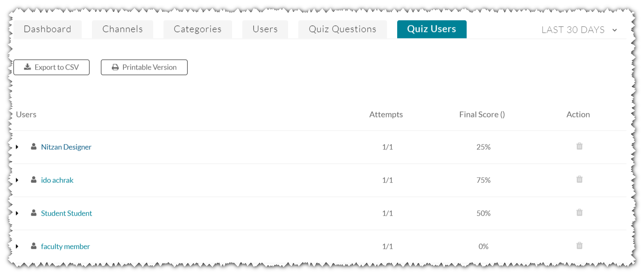
Task: Click the 0% final score value
Action: [483, 246]
